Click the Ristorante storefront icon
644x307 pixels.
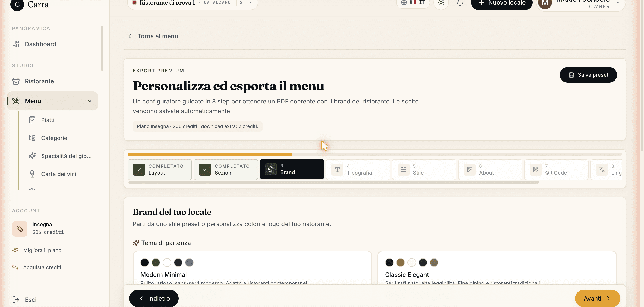(x=16, y=81)
